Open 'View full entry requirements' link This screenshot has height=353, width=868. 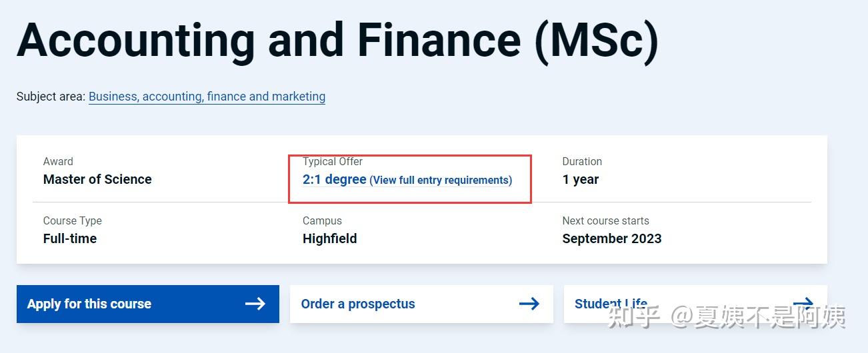tap(441, 180)
